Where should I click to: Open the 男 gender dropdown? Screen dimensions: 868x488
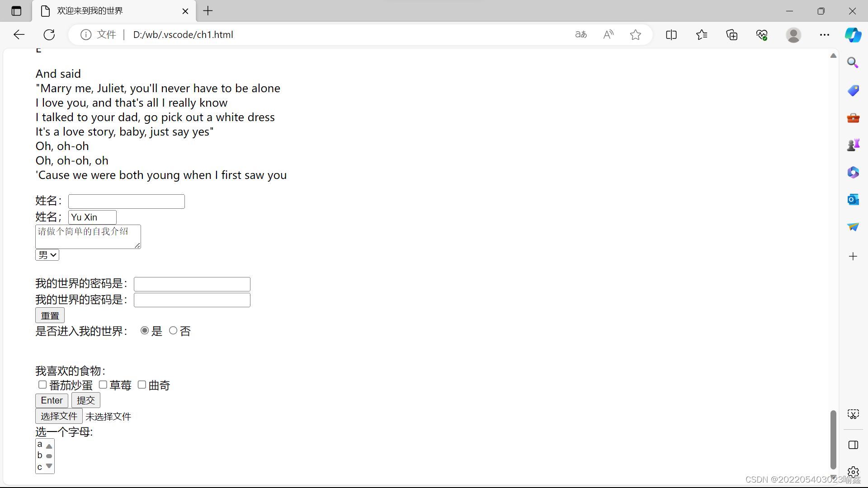tap(47, 255)
